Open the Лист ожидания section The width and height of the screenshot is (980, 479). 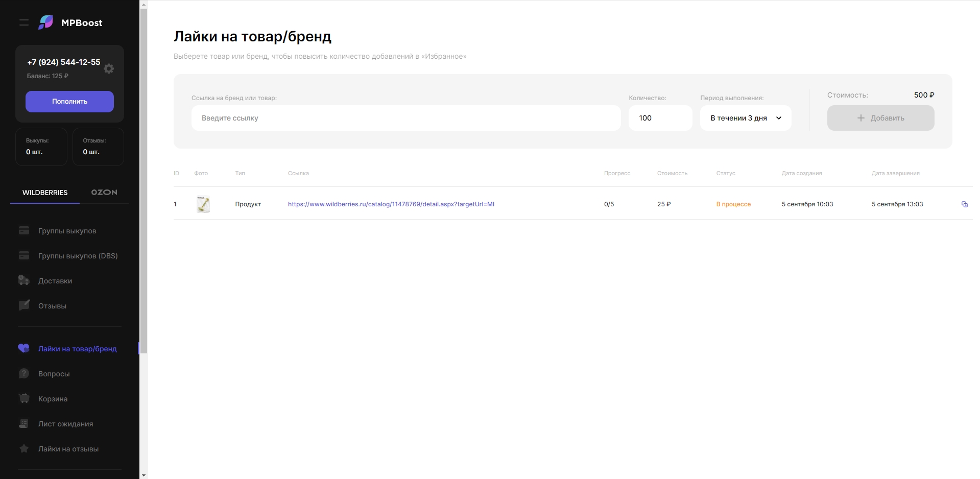pyautogui.click(x=65, y=424)
